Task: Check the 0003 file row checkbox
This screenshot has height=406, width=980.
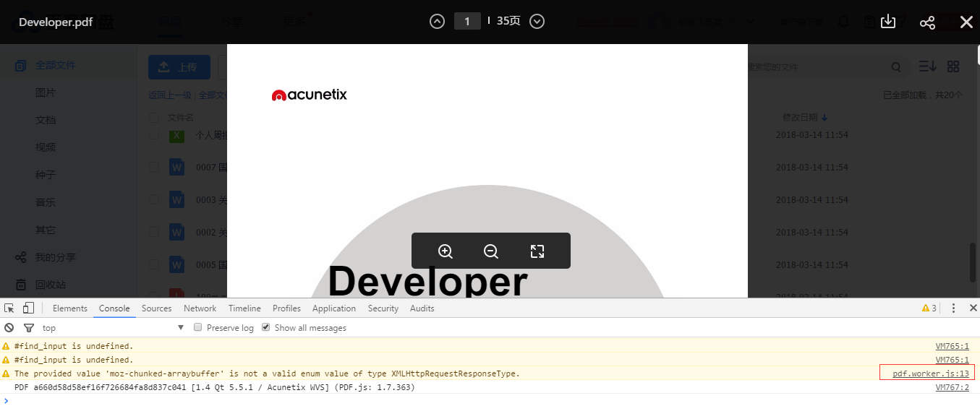Action: coord(154,199)
